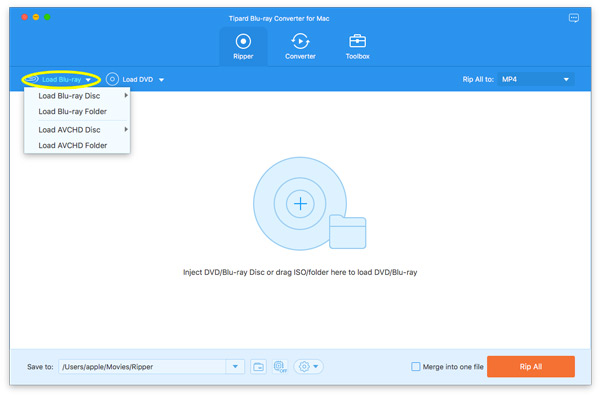Click the plus disc to add media

pyautogui.click(x=300, y=204)
